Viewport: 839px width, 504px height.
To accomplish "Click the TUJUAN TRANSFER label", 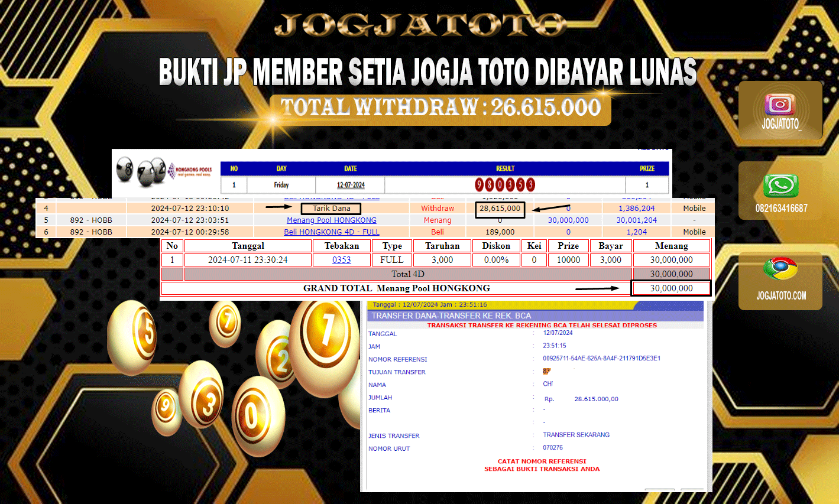I will (x=397, y=372).
